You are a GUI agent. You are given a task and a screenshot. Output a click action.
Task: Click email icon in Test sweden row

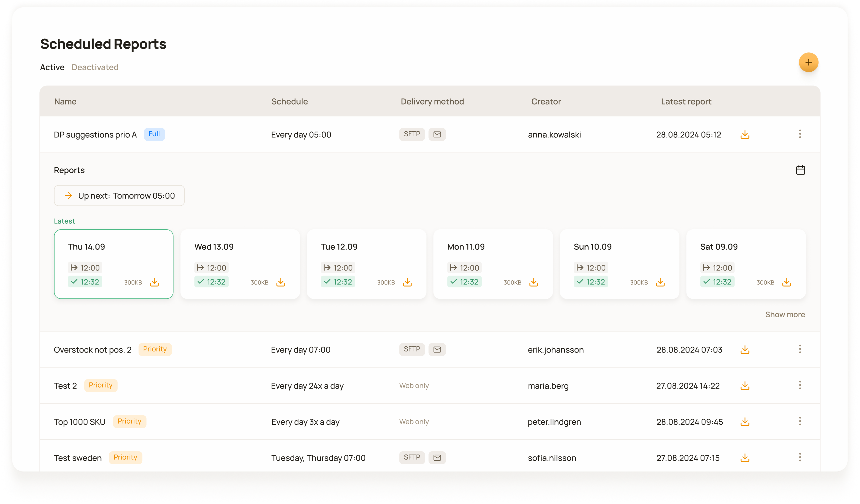click(x=437, y=458)
